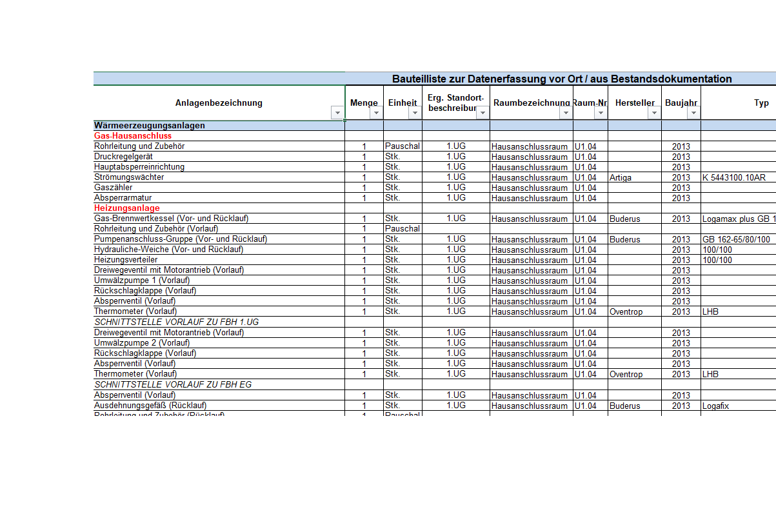The height and width of the screenshot is (532, 776).
Task: Click the 'Absperrarmatur' cell
Action: tap(219, 198)
